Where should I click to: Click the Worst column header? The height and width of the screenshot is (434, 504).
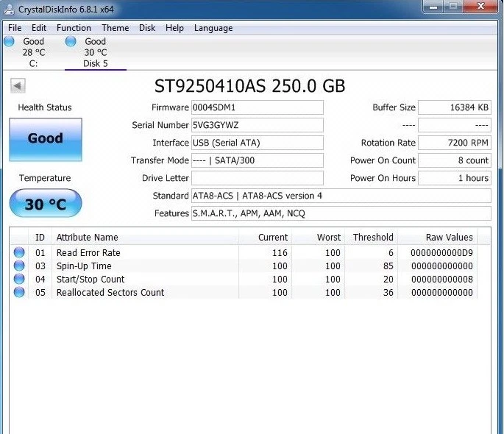(318, 238)
